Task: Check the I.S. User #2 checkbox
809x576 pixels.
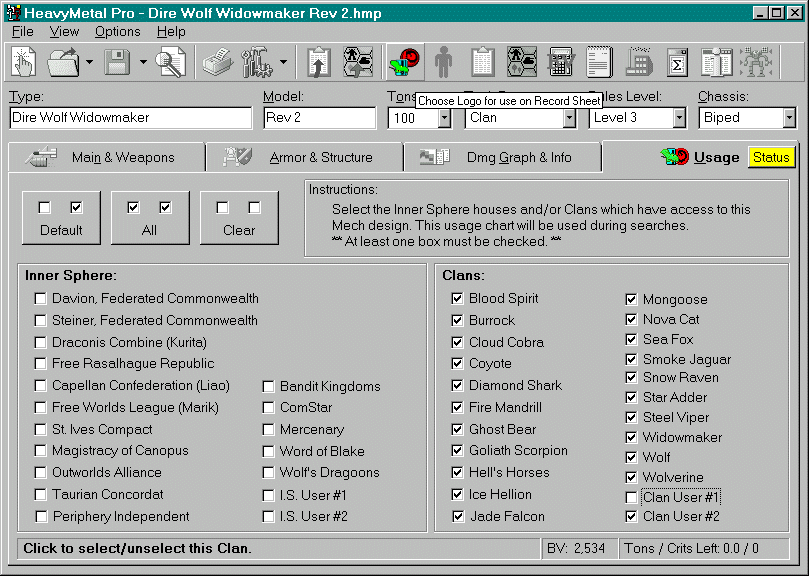Action: pyautogui.click(x=268, y=517)
